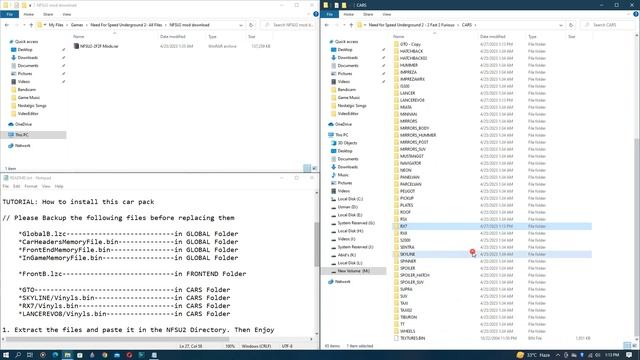Select the SKYLINE folder in CARS
This screenshot has width=640, height=360.
click(x=492, y=254)
